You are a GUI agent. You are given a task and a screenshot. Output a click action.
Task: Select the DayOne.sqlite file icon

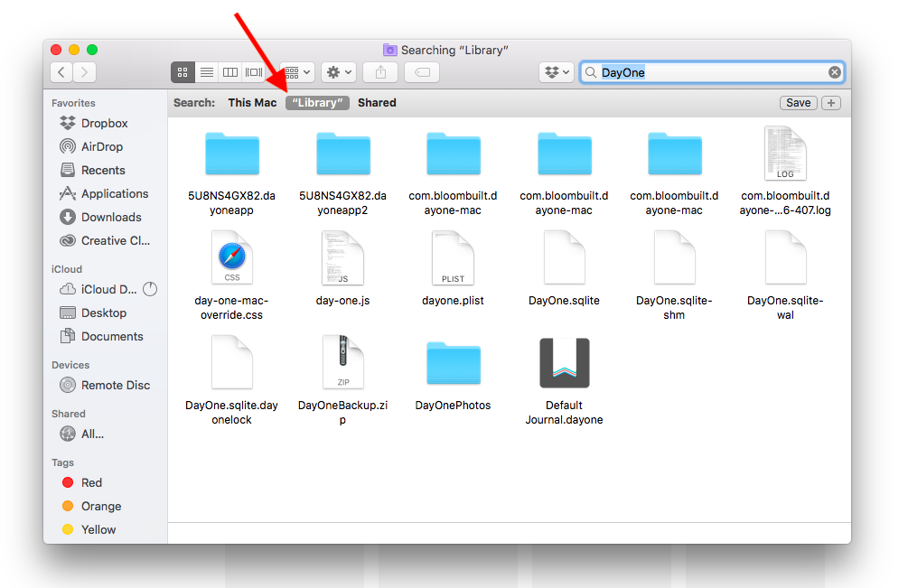(564, 257)
